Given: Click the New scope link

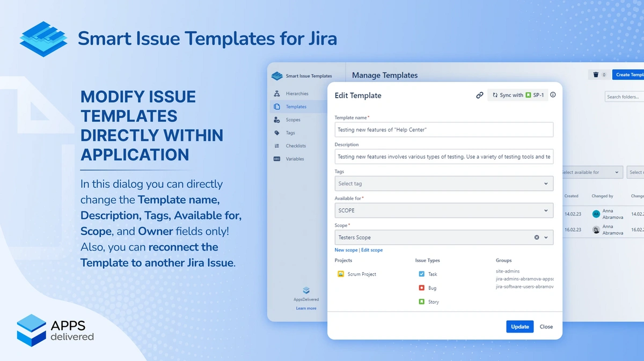Looking at the screenshot, I should tap(346, 250).
